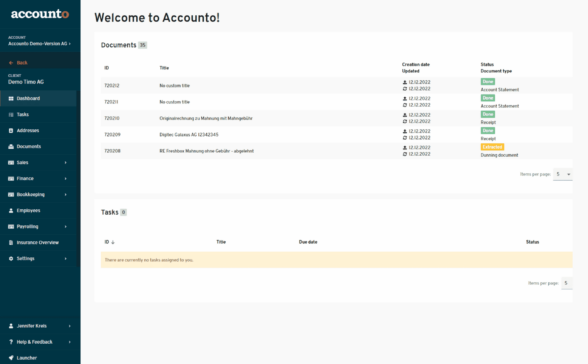Click the sort arrow next to Tasks ID
This screenshot has width=588, height=364.
pos(113,242)
